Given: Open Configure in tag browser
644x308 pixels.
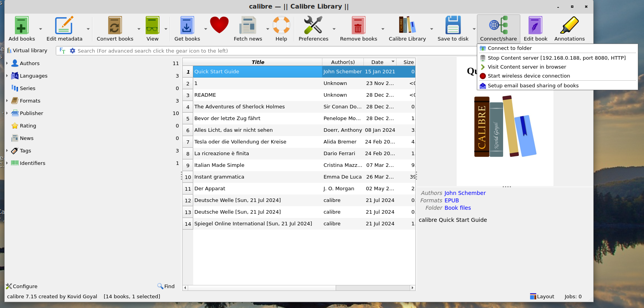Looking at the screenshot, I should 22,286.
